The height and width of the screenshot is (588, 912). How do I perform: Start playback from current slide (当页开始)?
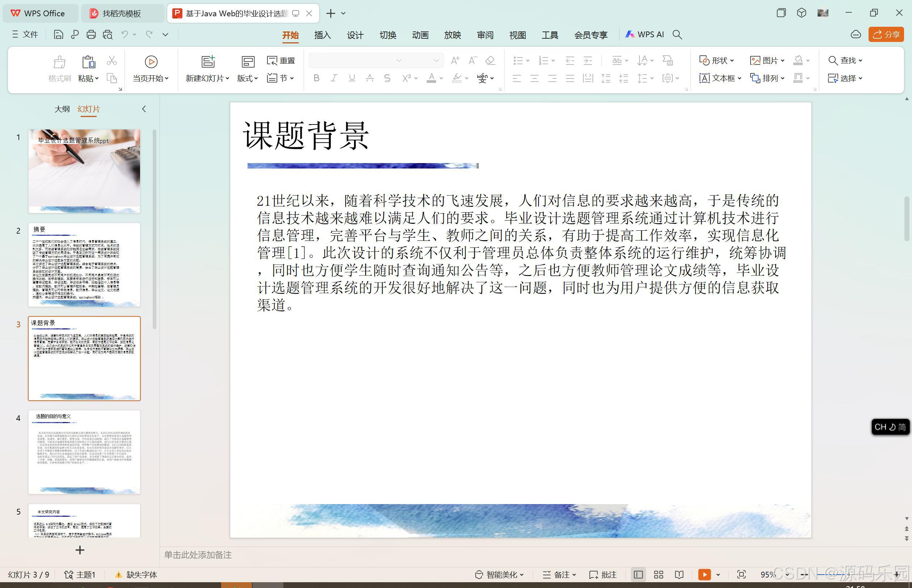(151, 69)
